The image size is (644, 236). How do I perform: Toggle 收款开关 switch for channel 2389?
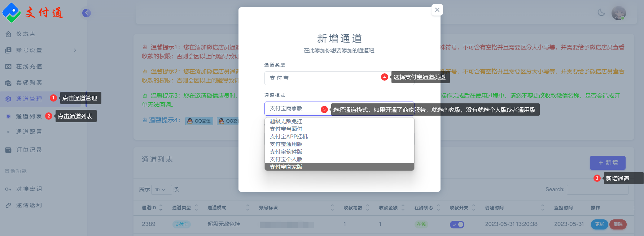[x=457, y=224]
